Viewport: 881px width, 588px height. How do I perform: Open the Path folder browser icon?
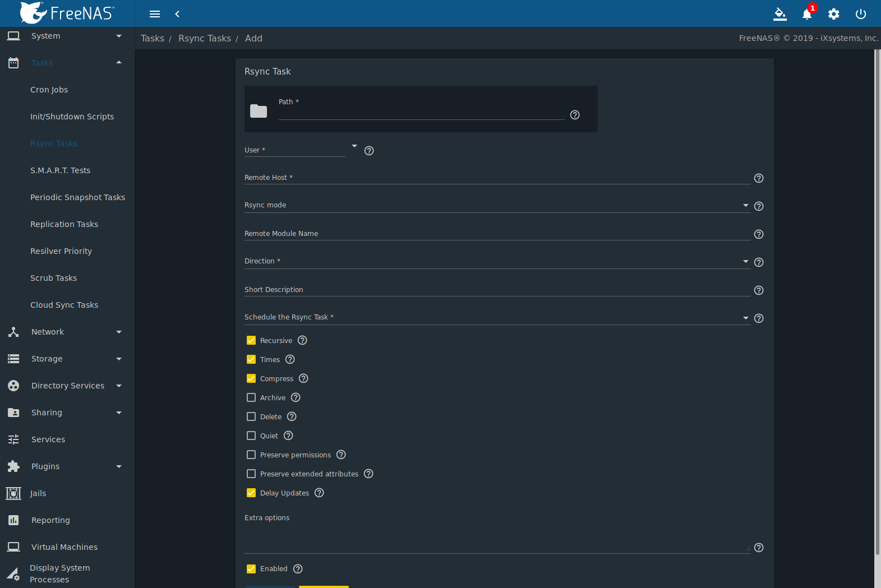(259, 111)
